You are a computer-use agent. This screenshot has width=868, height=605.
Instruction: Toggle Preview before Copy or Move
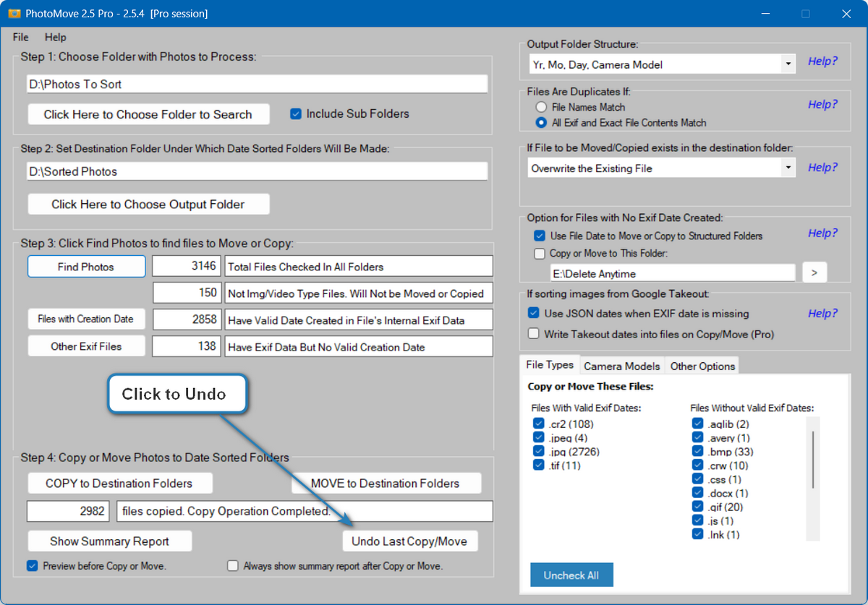coord(33,566)
